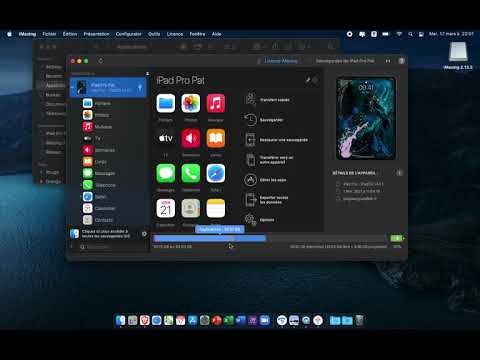Screen dimensions: 480x360
Task: Open the Safari tile in main grid
Action: pyautogui.click(x=216, y=173)
